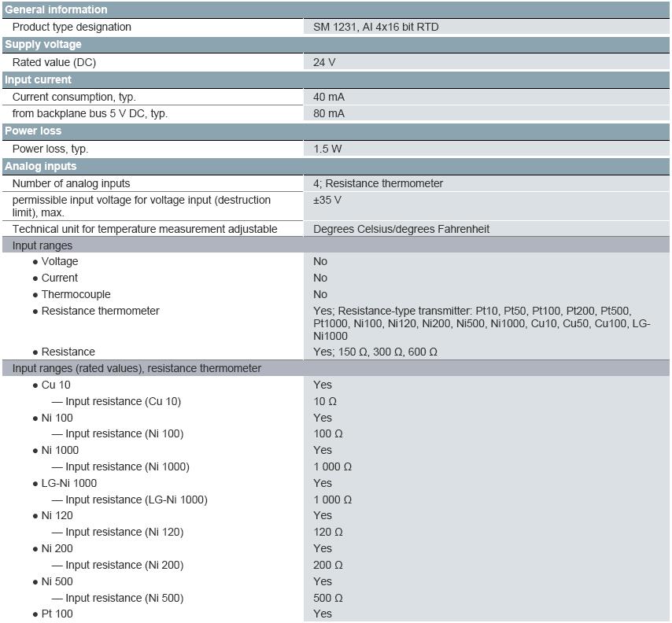Select 'Degrees Celsius/degrees Fahrenheit' value
672x623 pixels.
pyautogui.click(x=401, y=229)
